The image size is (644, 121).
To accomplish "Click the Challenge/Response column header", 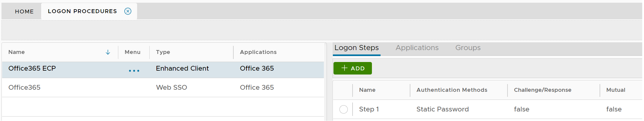I will click(543, 90).
